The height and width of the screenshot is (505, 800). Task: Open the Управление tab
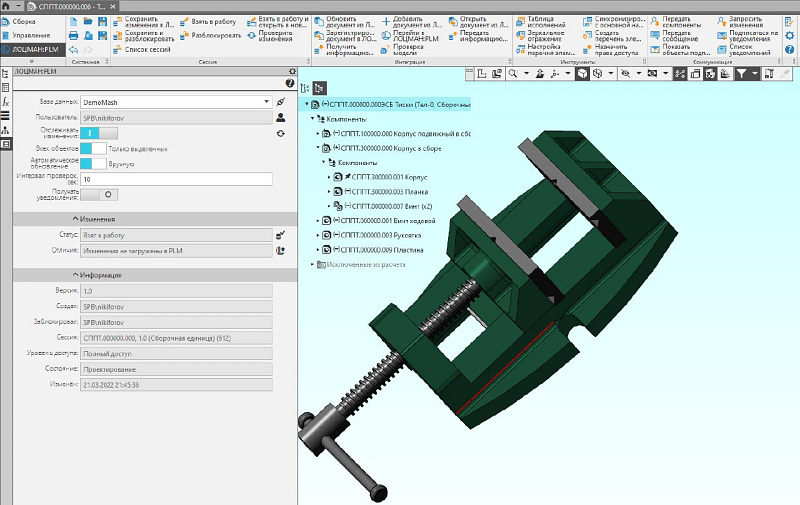[x=29, y=34]
